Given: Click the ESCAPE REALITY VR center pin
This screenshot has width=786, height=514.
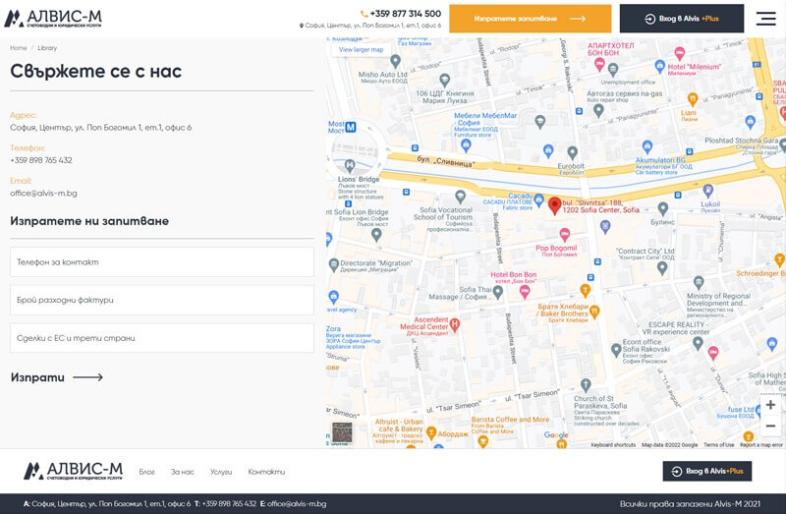Looking at the screenshot, I should (698, 344).
